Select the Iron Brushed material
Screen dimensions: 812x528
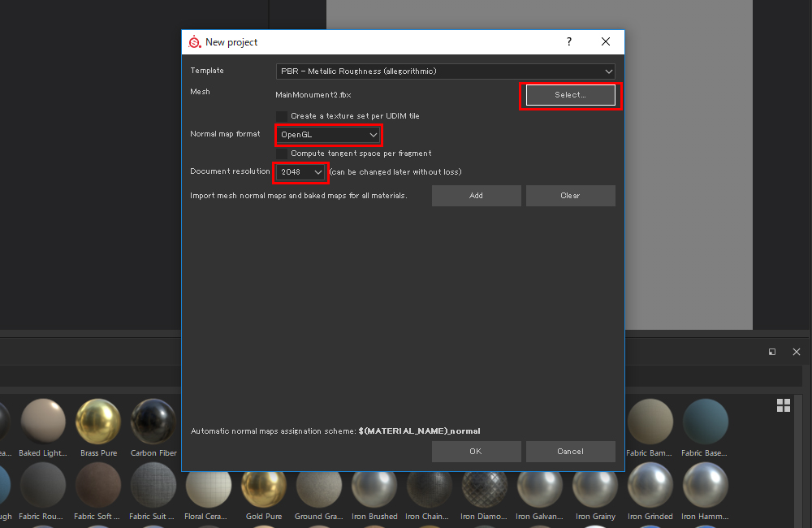coord(374,489)
